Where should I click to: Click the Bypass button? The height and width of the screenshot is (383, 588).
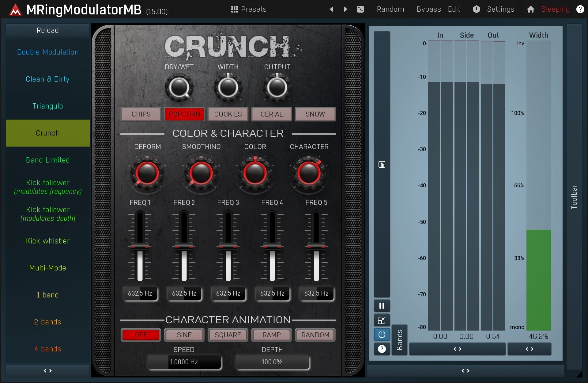coord(428,9)
